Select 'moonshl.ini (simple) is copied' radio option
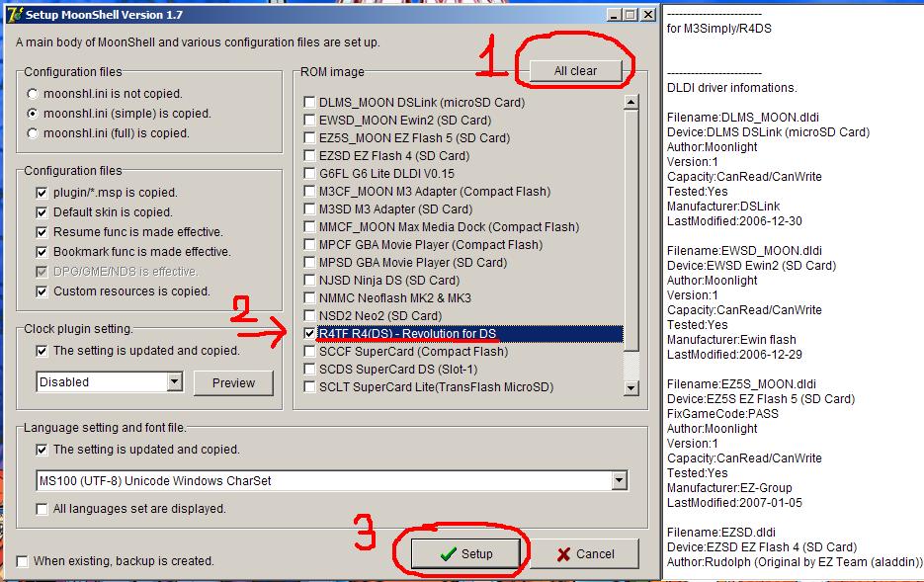Image resolution: width=924 pixels, height=582 pixels. (33, 113)
